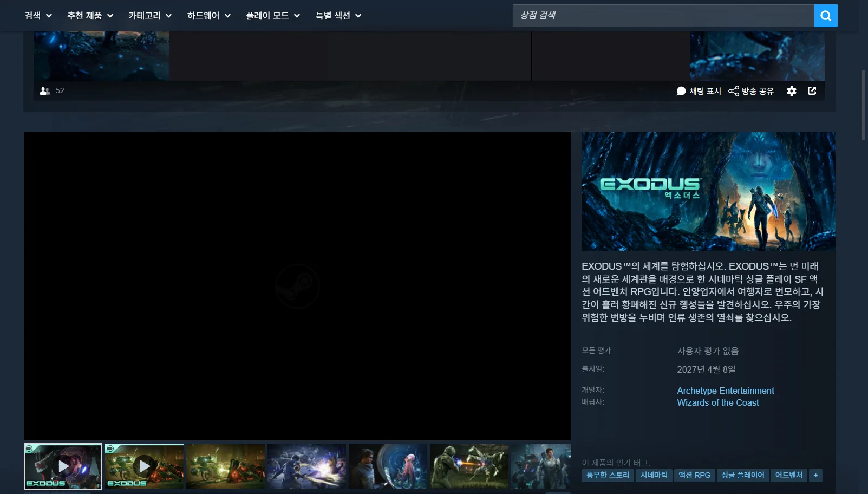This screenshot has height=494, width=868.
Task: Play the second EXODUS trailer thumbnail
Action: pos(144,466)
